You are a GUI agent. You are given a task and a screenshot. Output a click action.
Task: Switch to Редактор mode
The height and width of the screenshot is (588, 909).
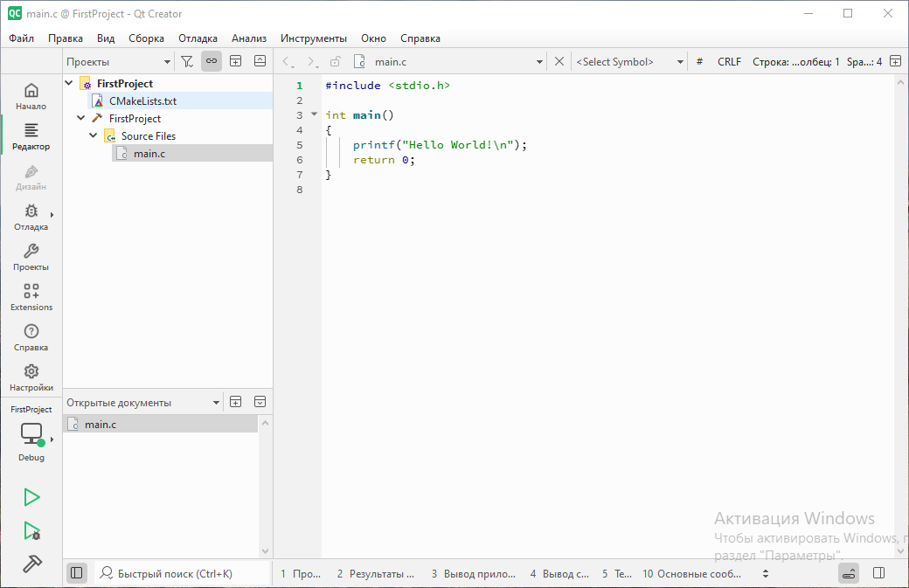coord(31,136)
